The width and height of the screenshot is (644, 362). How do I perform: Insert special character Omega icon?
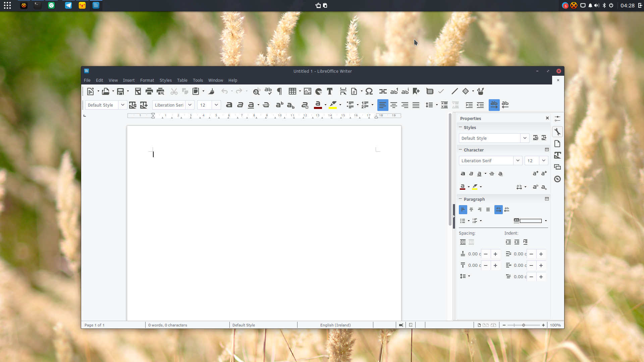pyautogui.click(x=369, y=91)
